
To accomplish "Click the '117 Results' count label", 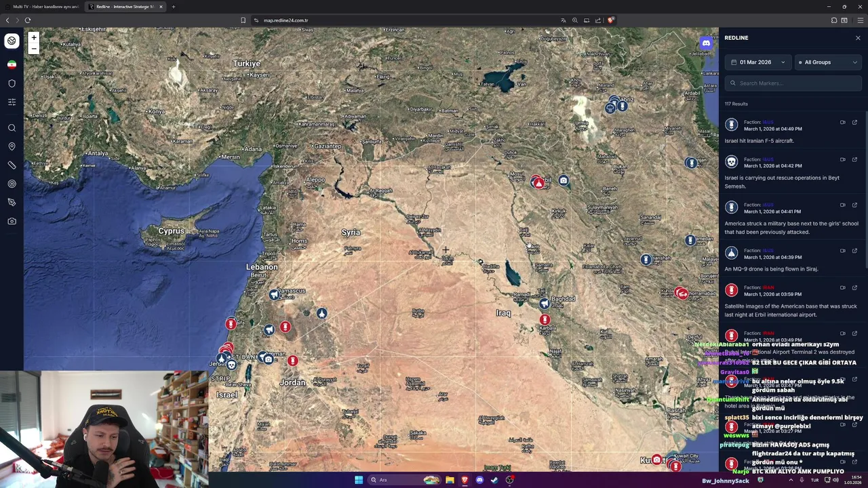I will 736,104.
